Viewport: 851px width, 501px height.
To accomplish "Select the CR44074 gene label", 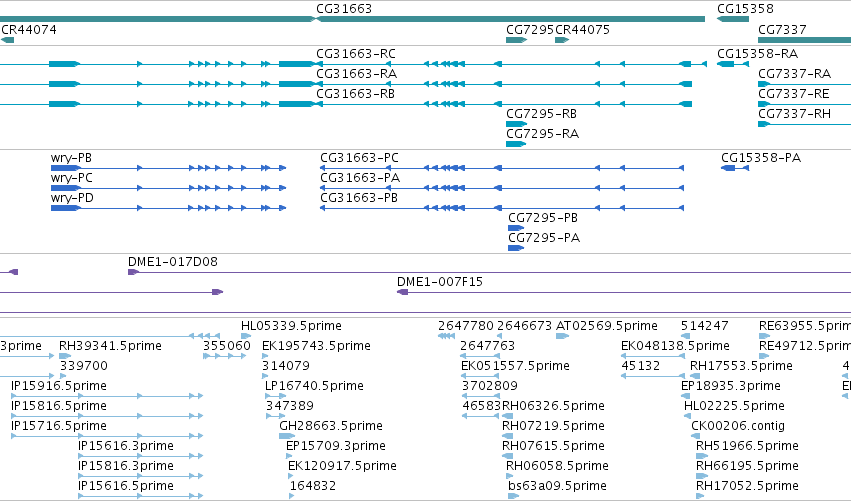I will [x=29, y=29].
